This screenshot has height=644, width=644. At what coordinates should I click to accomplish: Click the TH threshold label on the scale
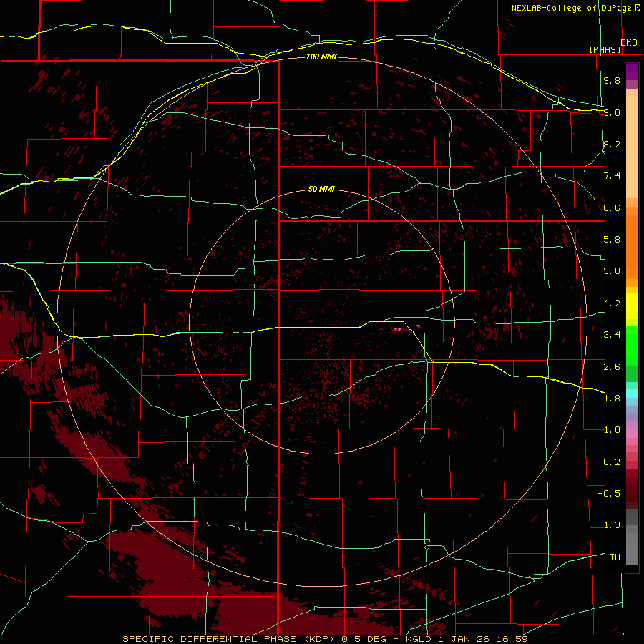pos(615,557)
